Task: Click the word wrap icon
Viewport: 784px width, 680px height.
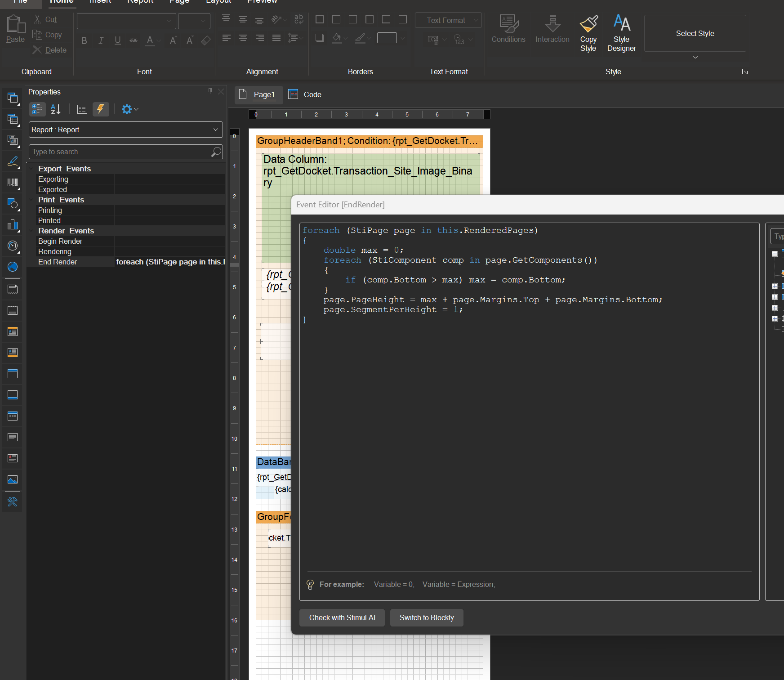Action: pos(298,19)
